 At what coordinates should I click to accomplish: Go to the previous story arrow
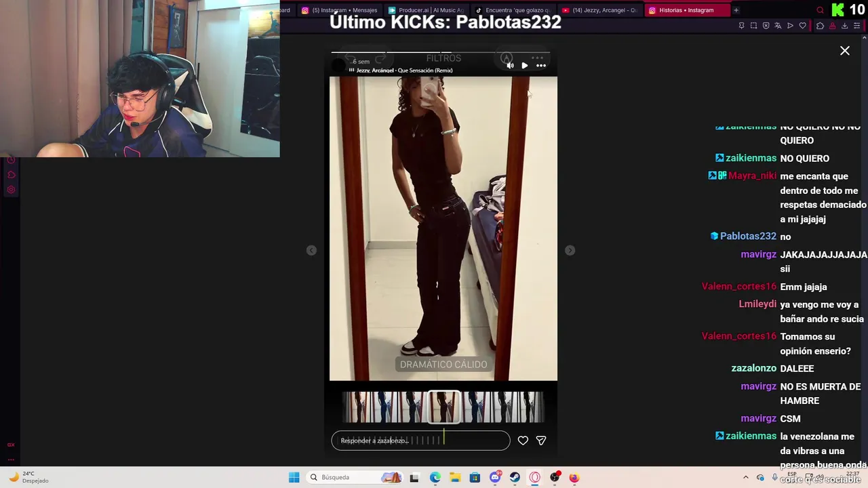tap(311, 250)
